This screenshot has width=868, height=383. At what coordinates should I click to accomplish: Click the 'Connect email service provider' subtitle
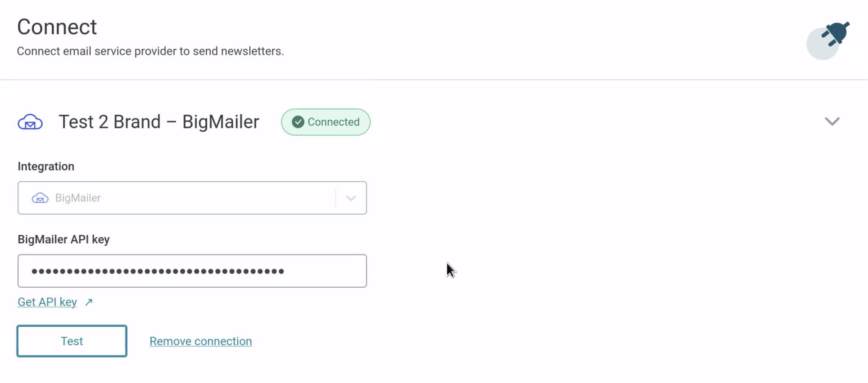(x=150, y=51)
